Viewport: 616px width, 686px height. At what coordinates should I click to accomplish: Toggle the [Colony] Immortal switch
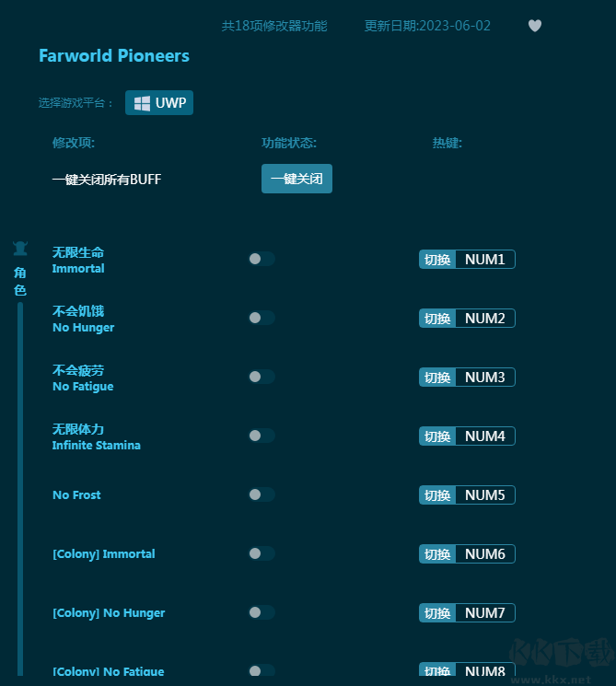tap(262, 554)
